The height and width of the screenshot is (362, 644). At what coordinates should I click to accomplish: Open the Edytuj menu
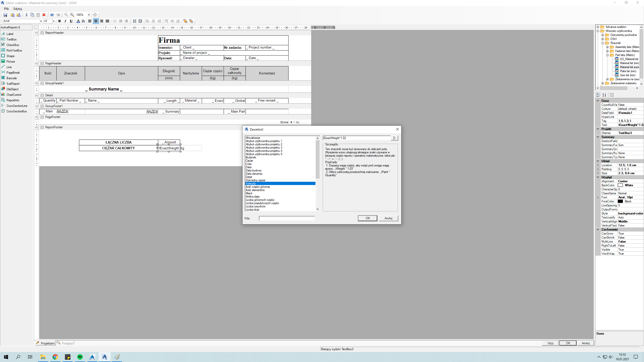pyautogui.click(x=18, y=9)
